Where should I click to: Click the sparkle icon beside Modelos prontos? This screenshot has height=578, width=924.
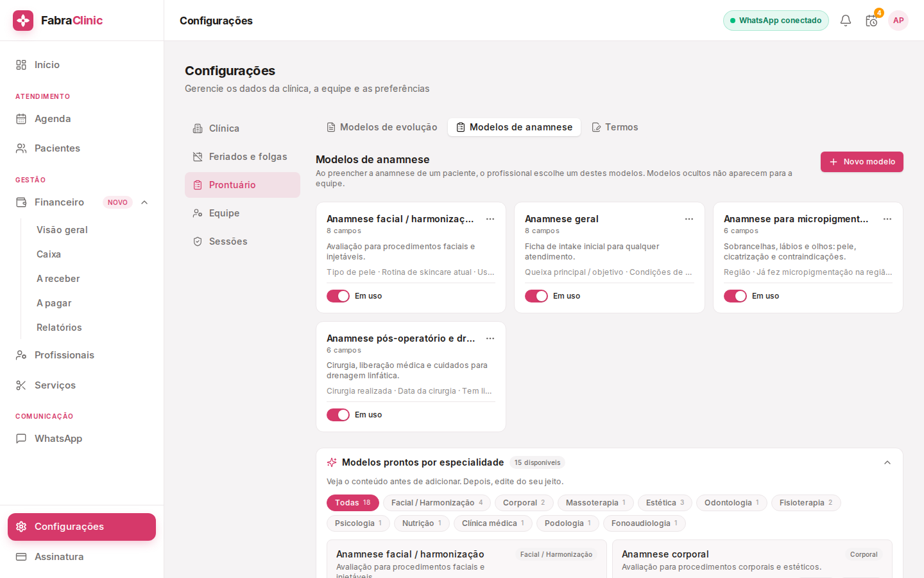click(x=332, y=462)
